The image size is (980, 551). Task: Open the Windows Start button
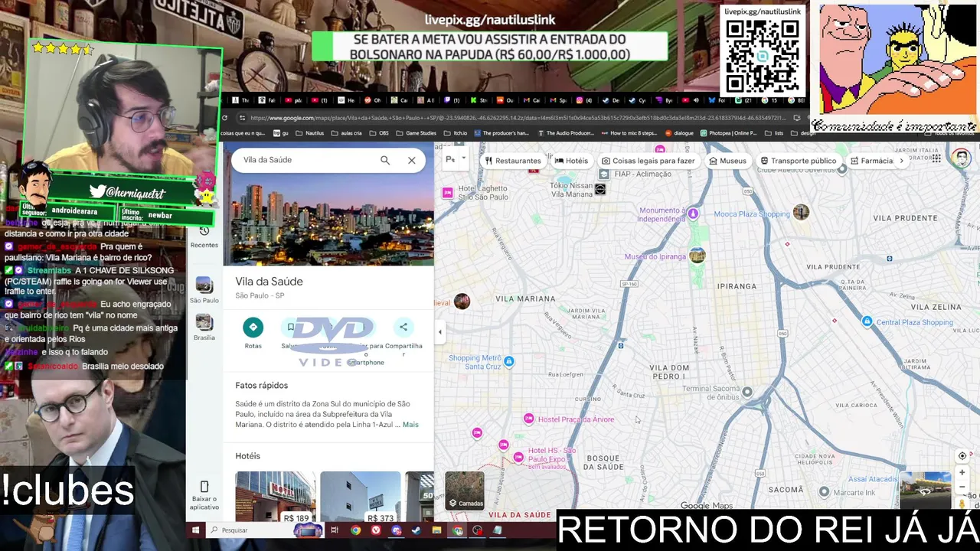[x=195, y=530]
